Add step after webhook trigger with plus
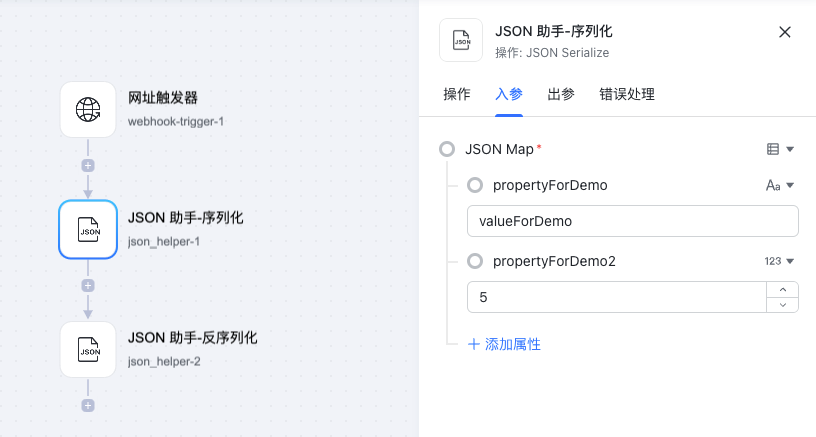The height and width of the screenshot is (437, 816). 88,165
